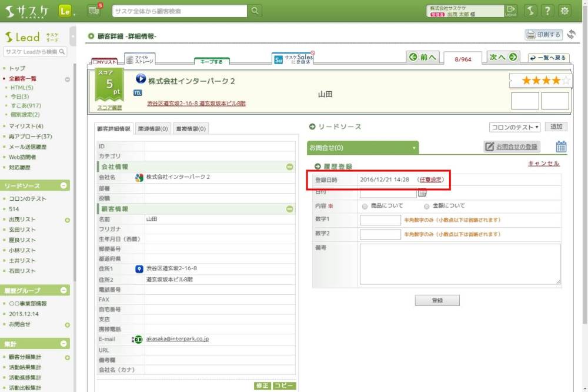Click the 登録 button
This screenshot has height=392, width=588.
coord(437,300)
